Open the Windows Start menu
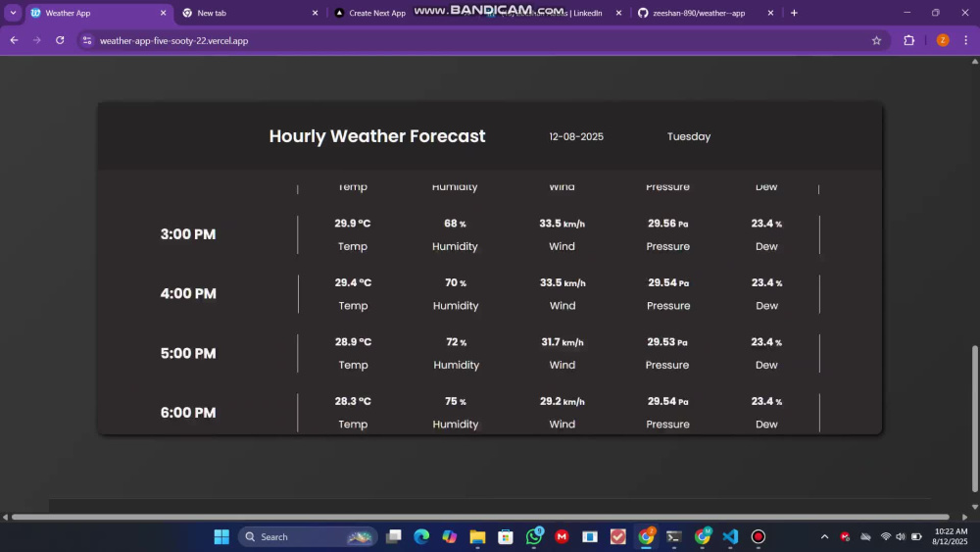The height and width of the screenshot is (552, 980). pyautogui.click(x=221, y=537)
